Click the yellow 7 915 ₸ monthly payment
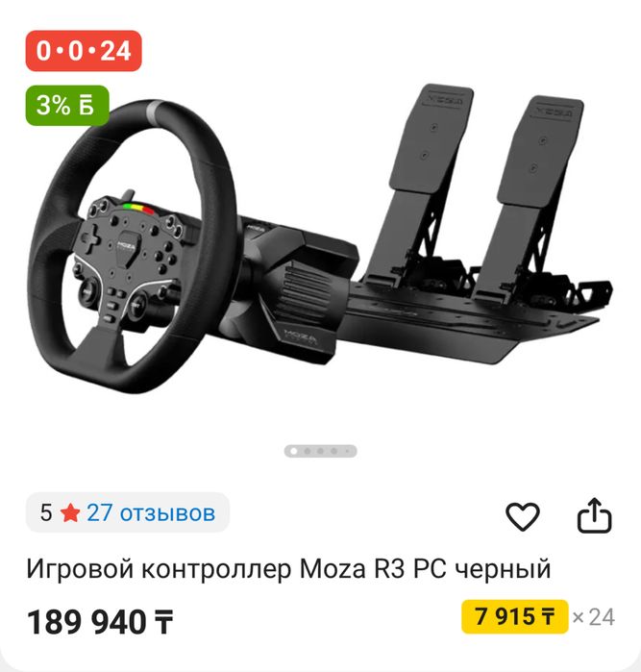The height and width of the screenshot is (672, 641). [x=514, y=617]
